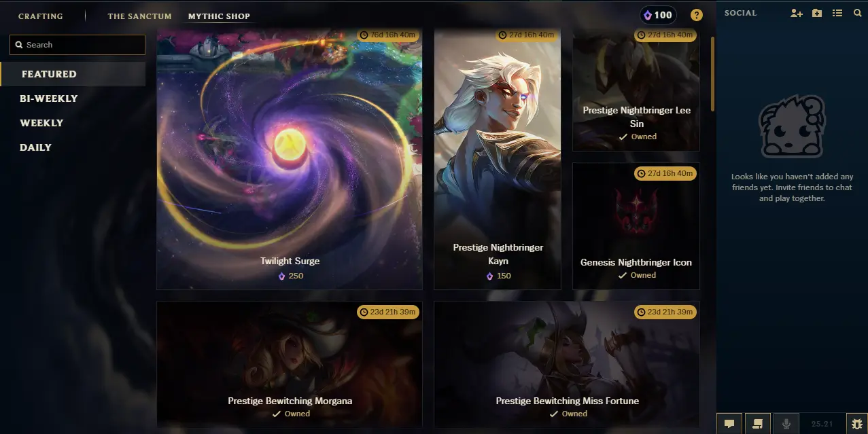This screenshot has height=434, width=868.
Task: Open the chat bubble icon
Action: (729, 423)
